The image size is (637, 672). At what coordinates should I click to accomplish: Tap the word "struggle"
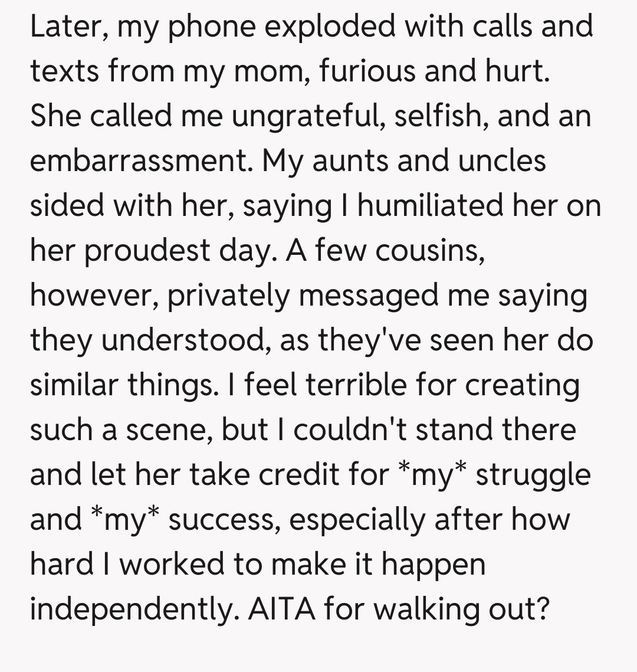click(x=533, y=475)
